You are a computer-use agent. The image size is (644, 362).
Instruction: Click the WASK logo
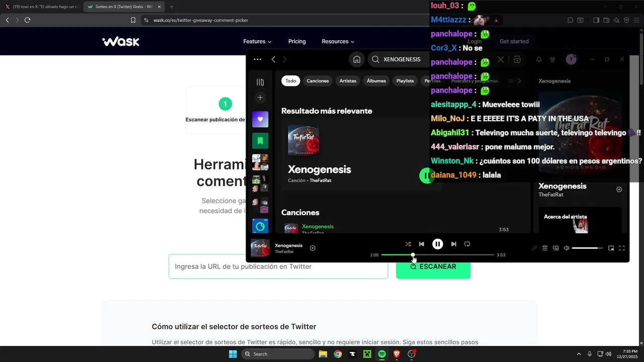(121, 42)
